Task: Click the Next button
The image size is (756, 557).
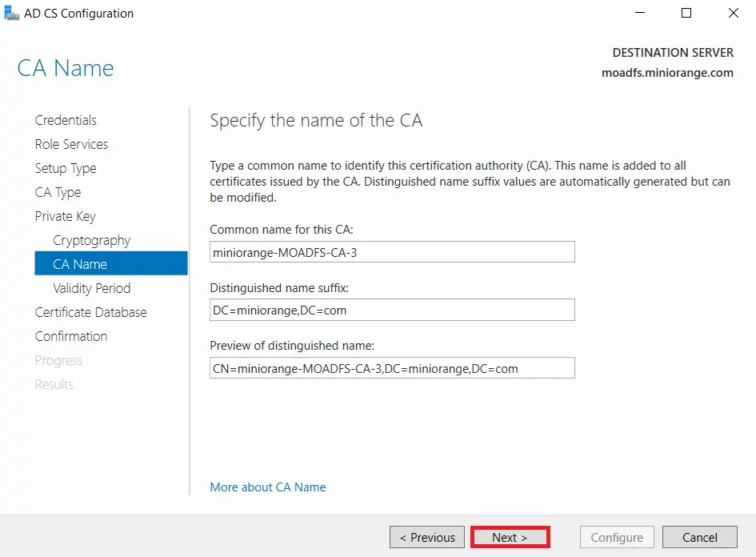Action: click(510, 537)
